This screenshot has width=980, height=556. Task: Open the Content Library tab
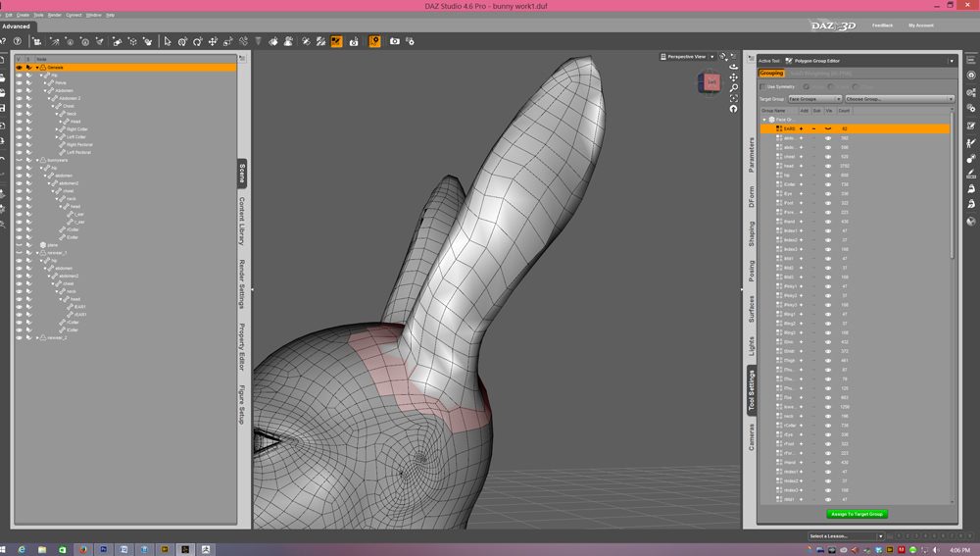[242, 221]
